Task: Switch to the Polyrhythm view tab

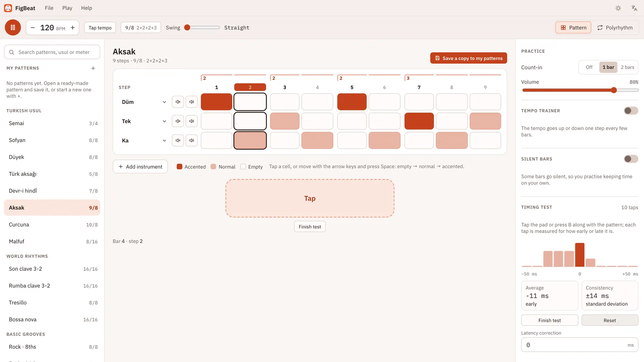Action: pyautogui.click(x=615, y=28)
